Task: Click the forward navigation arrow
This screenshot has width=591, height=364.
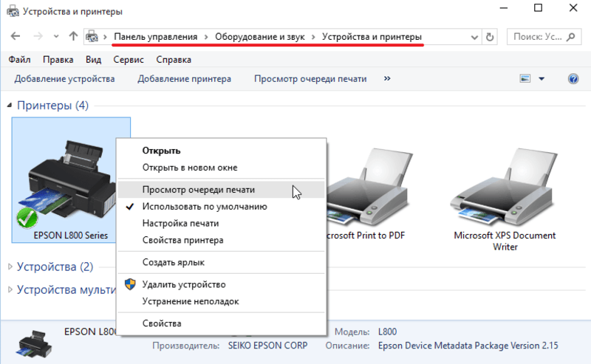Action: pos(38,36)
